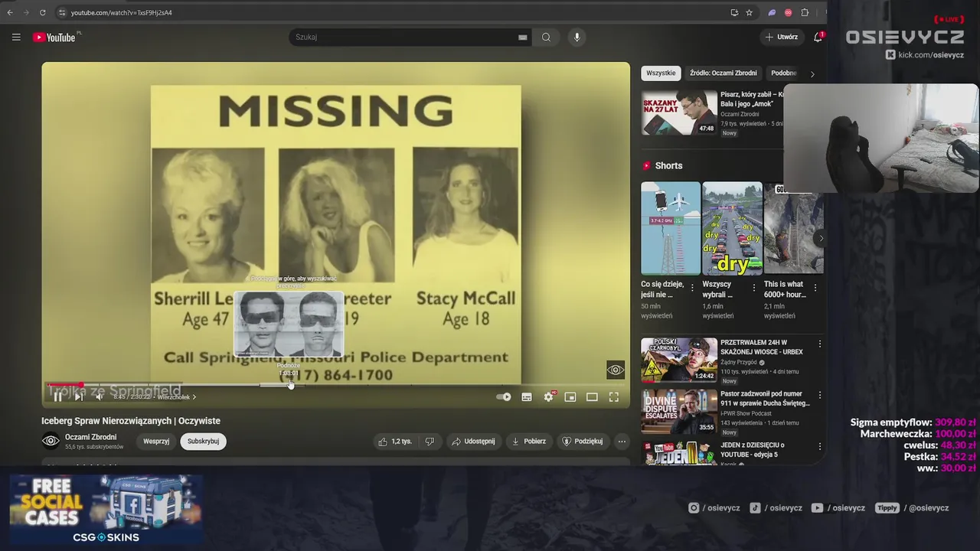Image resolution: width=980 pixels, height=551 pixels.
Task: Click the Podziękuj thanks button
Action: pos(583,441)
